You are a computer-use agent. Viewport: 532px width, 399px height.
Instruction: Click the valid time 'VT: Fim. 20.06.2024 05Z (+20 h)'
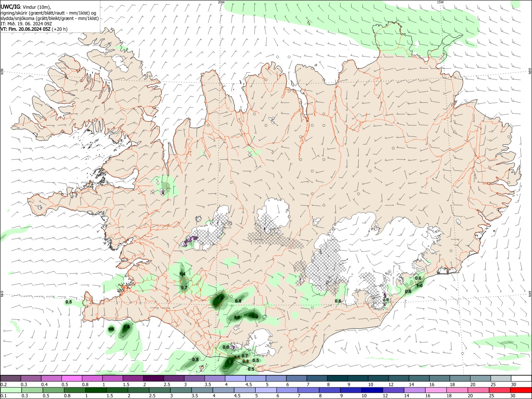coord(34,29)
